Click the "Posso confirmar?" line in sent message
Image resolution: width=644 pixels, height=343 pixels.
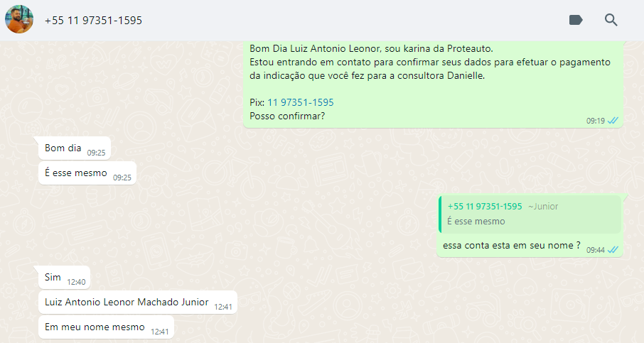click(287, 116)
